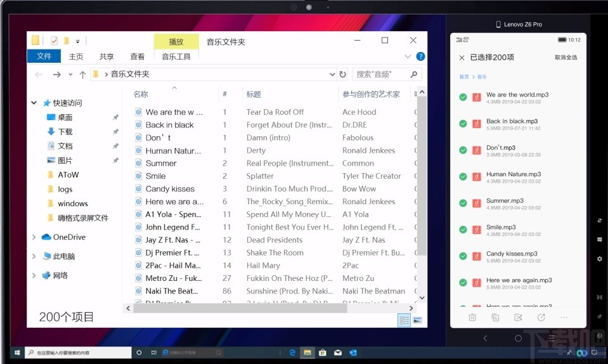Uncheck Candy kisses.mp3 on phone
The image size is (608, 364).
coord(463,256)
